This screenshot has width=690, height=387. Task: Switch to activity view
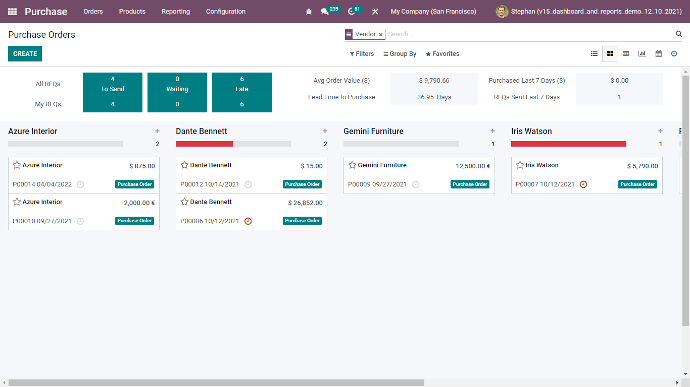[x=674, y=54]
